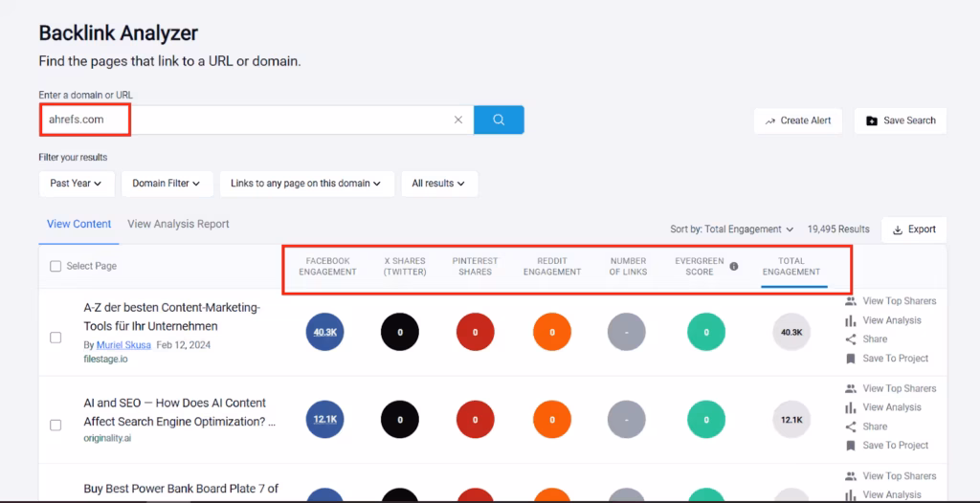
Task: Tick checkbox for AI and SEO article
Action: pyautogui.click(x=56, y=425)
